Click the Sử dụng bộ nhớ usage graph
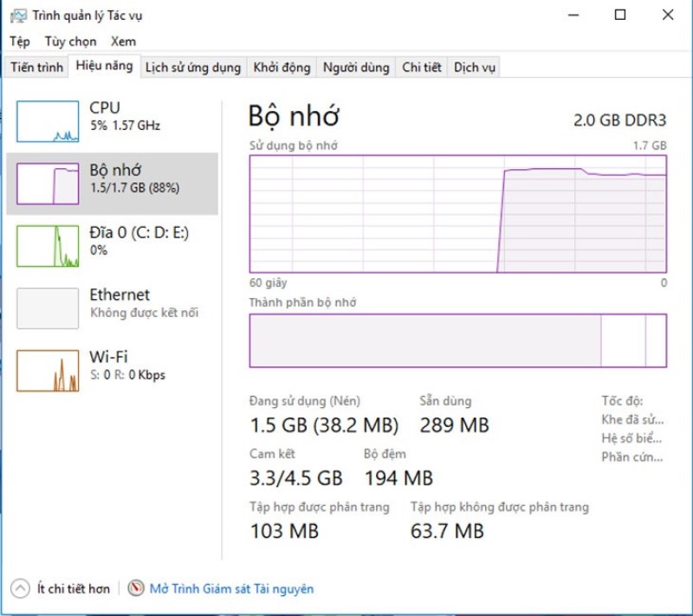This screenshot has height=616, width=693. (457, 214)
